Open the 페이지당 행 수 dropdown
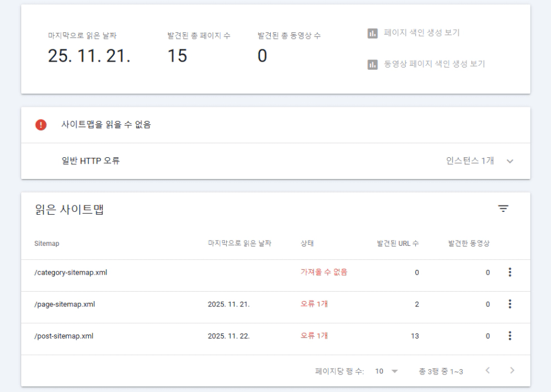This screenshot has width=551, height=392. coord(387,371)
